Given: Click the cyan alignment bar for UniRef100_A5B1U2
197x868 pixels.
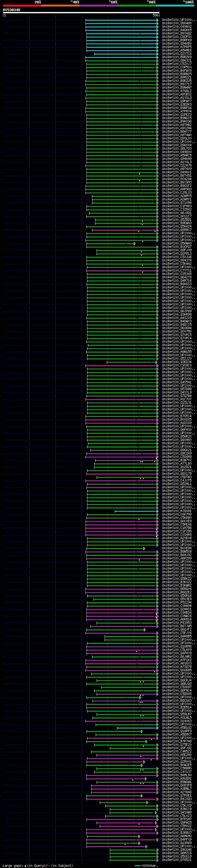Looking at the screenshot, I should (137, 728).
